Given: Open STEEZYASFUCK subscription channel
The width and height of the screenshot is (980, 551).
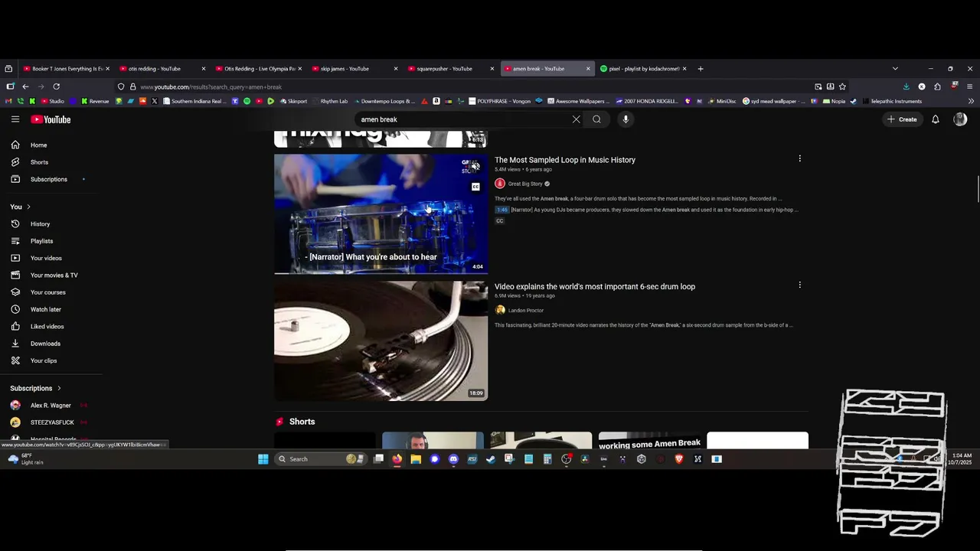Looking at the screenshot, I should coord(51,422).
